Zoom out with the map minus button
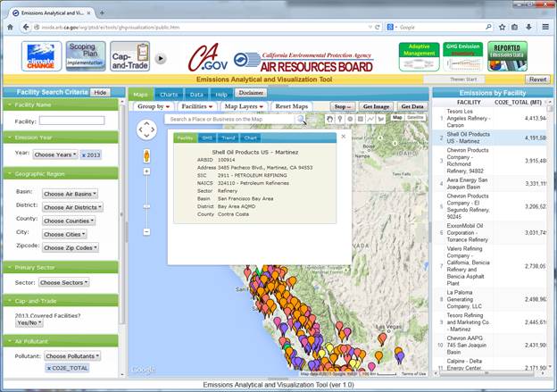Viewport: 557px width, 392px height. (x=146, y=231)
